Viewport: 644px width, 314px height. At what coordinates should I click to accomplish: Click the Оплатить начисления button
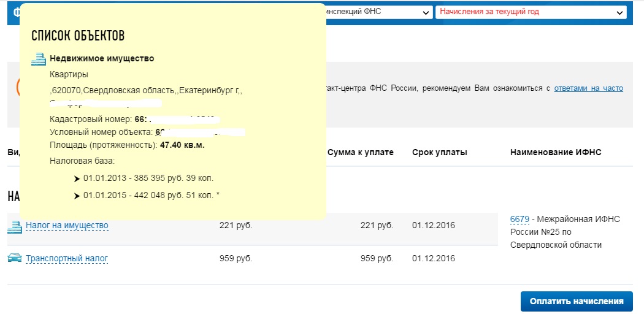pos(577,302)
